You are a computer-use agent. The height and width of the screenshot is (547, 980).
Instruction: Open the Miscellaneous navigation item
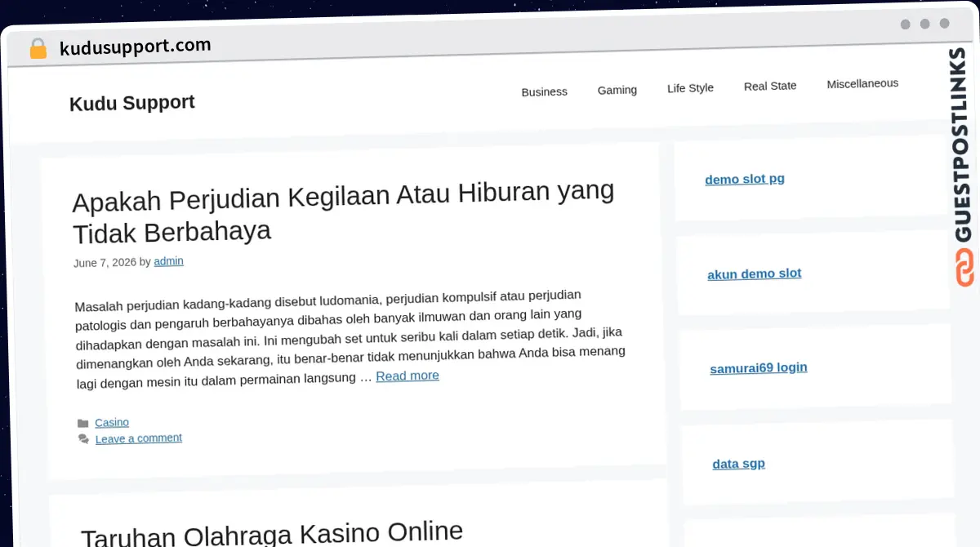click(862, 83)
